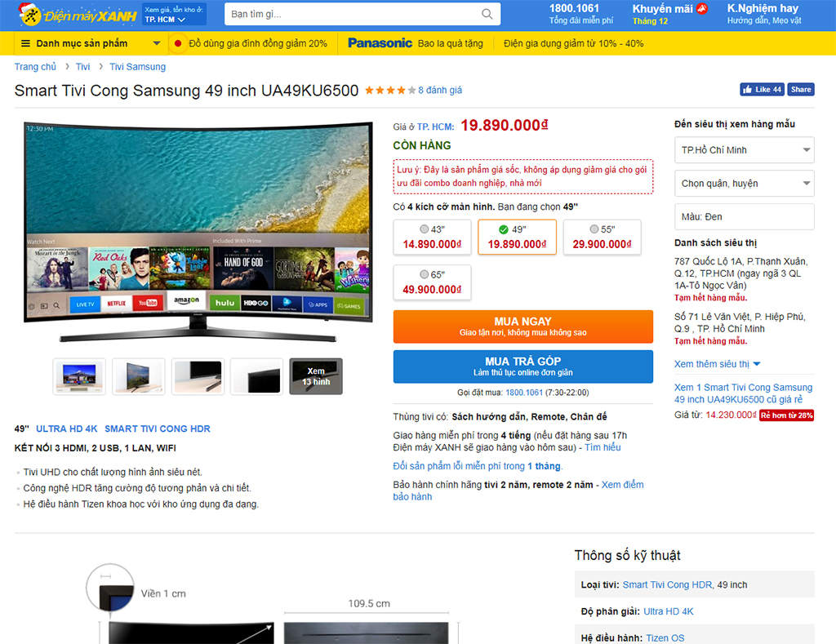
Task: Select the 49" screen size option
Action: [x=517, y=238]
